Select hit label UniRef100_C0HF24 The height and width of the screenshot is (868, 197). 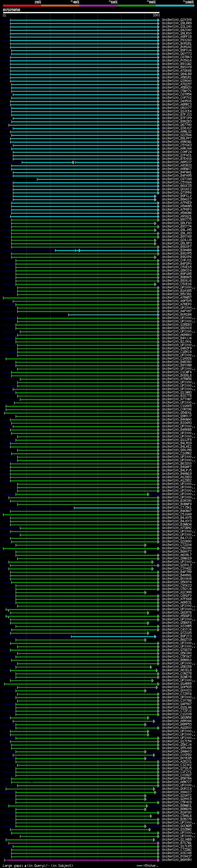pos(177,152)
